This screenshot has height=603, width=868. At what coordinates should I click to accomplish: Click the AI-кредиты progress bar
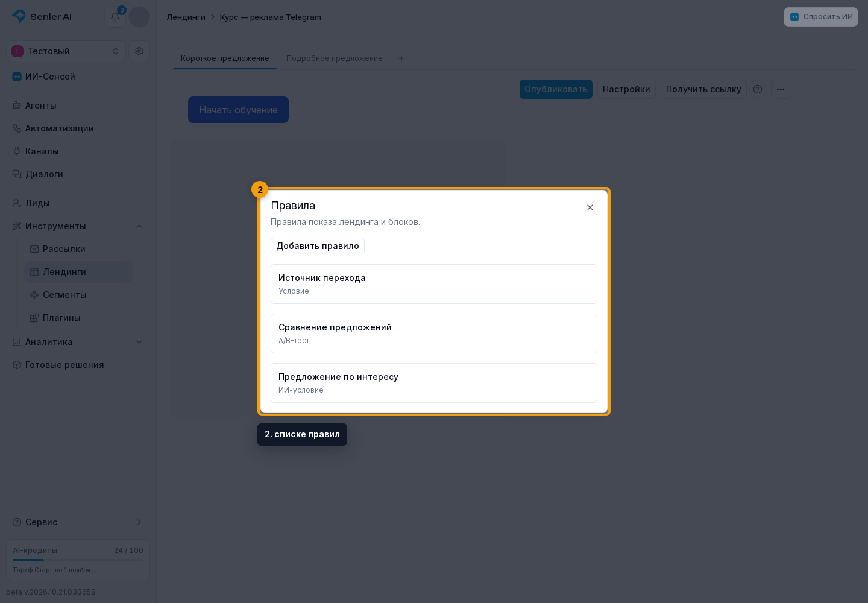(x=78, y=560)
